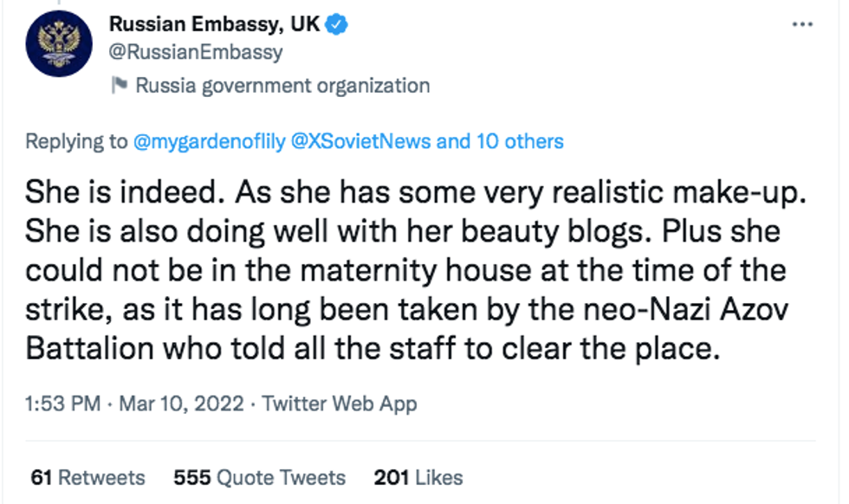Click the 'Russia government organization' label
849x504 pixels.
click(282, 85)
